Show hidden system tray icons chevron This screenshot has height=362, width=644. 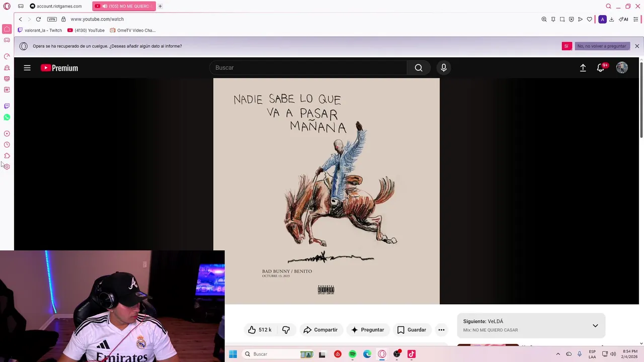click(558, 354)
